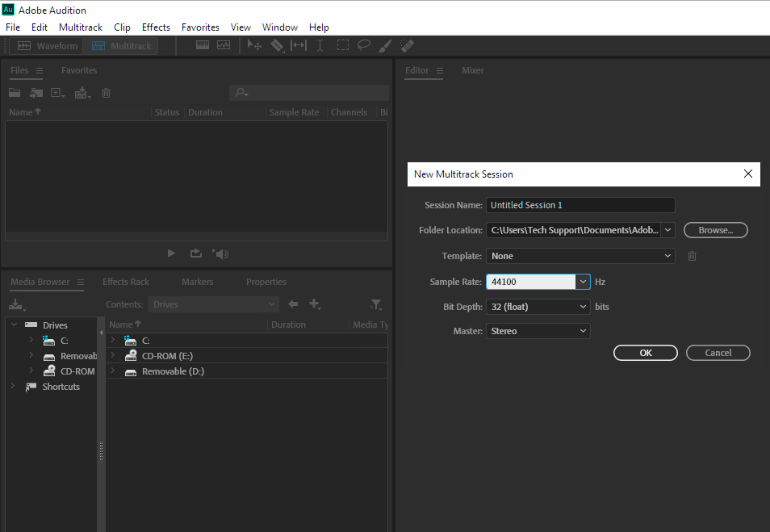Click the trash icon in Files panel
The width and height of the screenshot is (770, 532).
pos(106,93)
